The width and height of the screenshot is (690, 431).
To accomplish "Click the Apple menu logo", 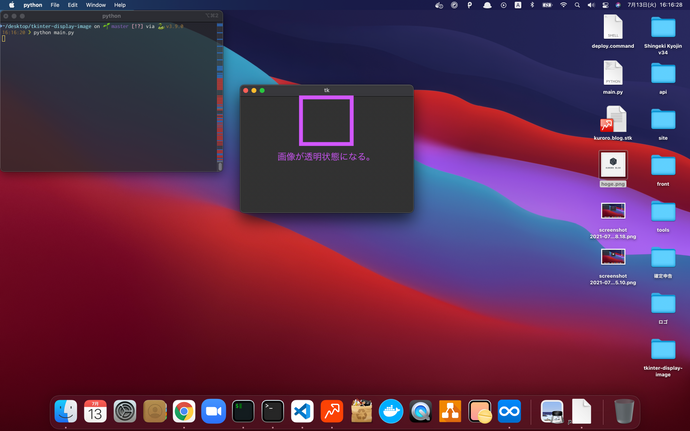I will pyautogui.click(x=11, y=5).
